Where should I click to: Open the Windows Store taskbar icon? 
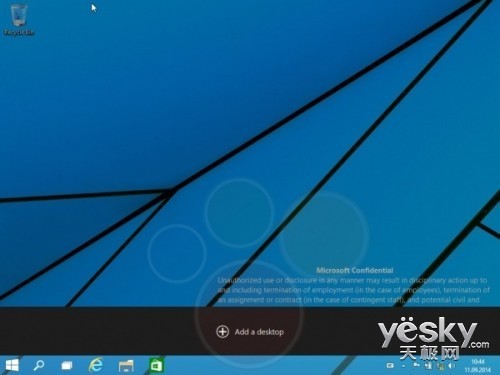coord(156,365)
